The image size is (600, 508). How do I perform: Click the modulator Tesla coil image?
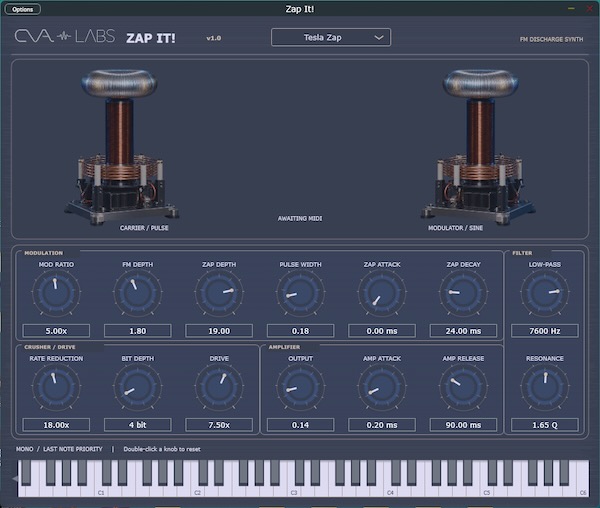478,147
